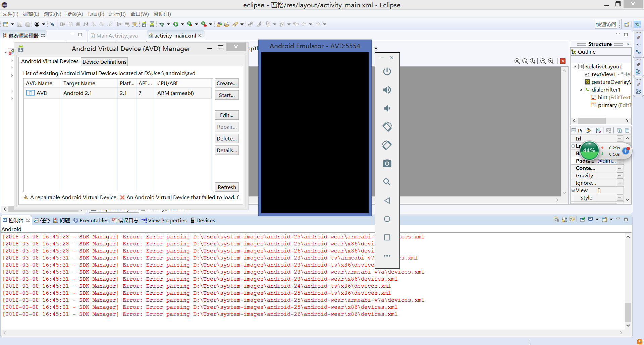This screenshot has width=644, height=345.
Task: Toggle Scroll Lock in the console toolbar
Action: (x=565, y=219)
